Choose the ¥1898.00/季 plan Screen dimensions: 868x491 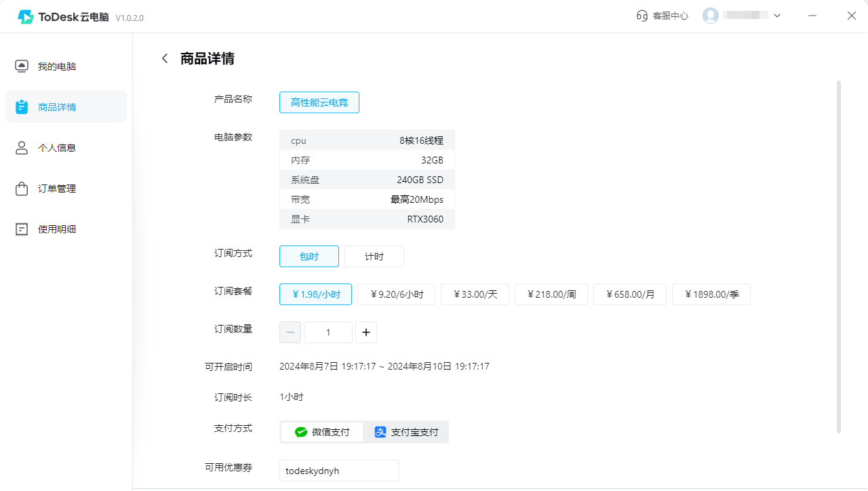711,294
